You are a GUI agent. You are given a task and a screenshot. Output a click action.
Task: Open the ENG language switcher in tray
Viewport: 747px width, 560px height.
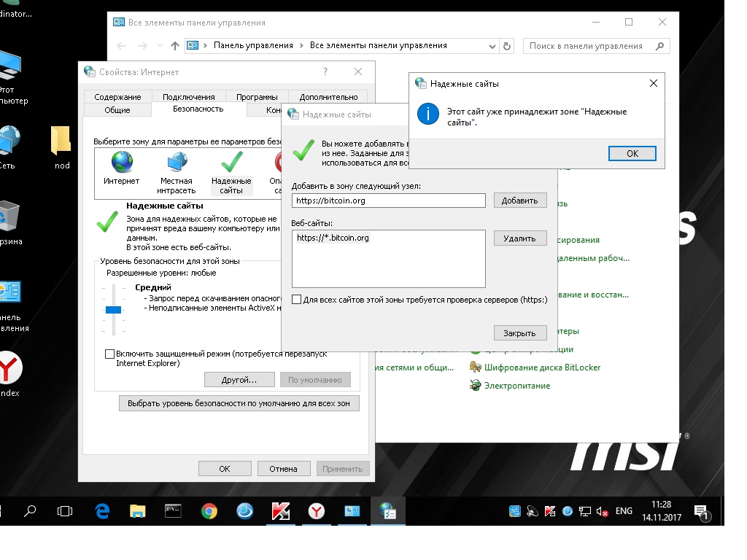pos(624,511)
